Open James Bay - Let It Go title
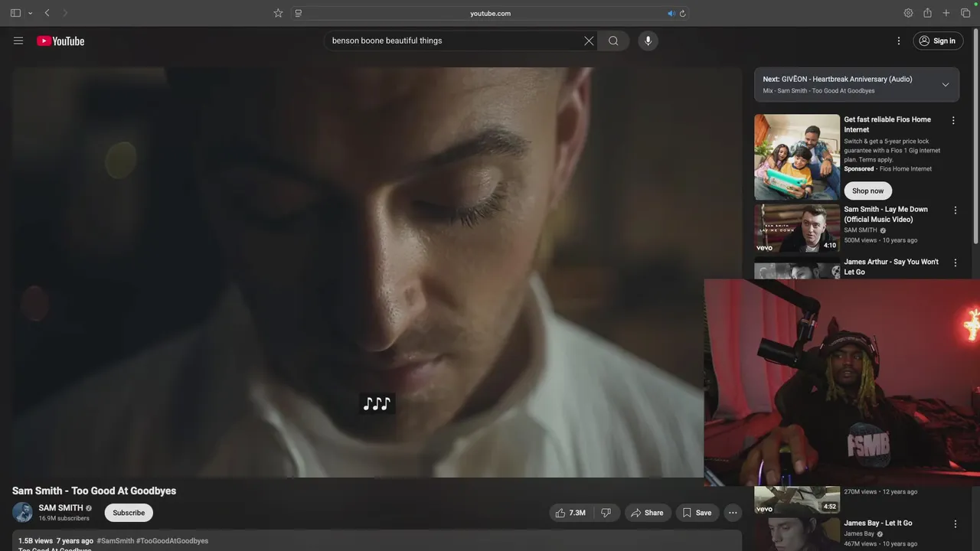 coord(878,523)
